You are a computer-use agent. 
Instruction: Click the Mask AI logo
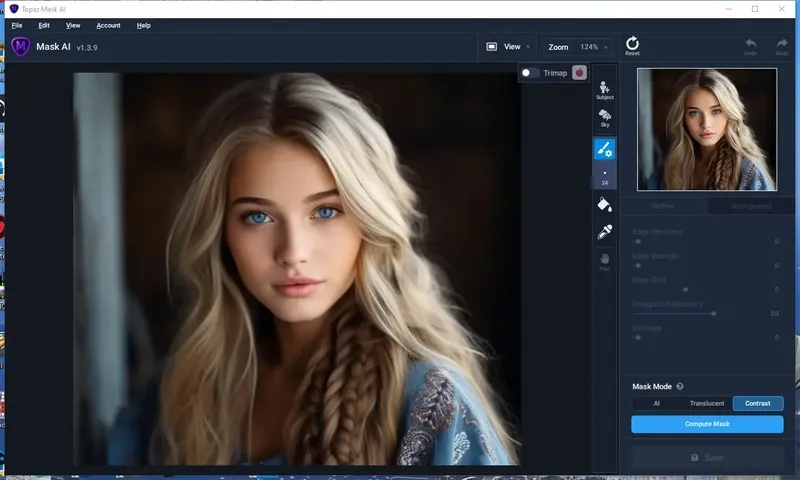(21, 47)
